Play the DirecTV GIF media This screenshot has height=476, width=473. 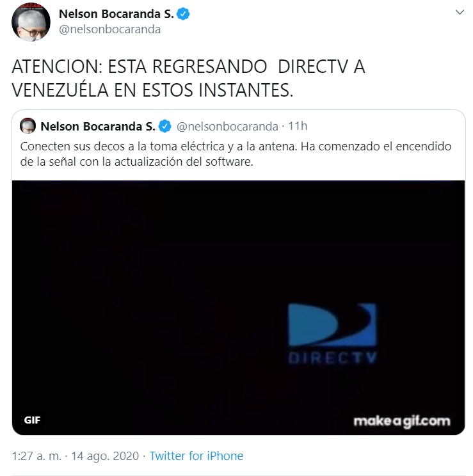coord(239,308)
